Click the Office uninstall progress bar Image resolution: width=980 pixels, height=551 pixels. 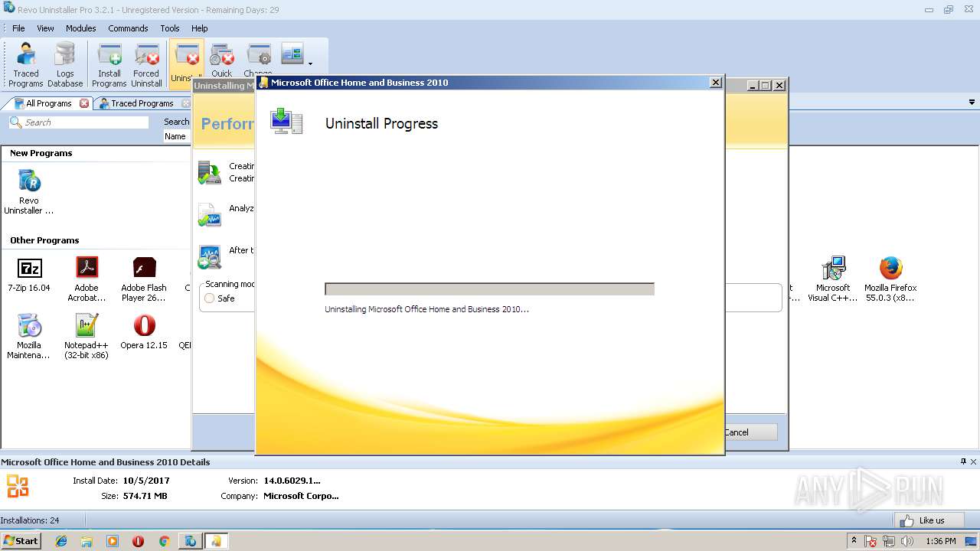click(x=489, y=289)
